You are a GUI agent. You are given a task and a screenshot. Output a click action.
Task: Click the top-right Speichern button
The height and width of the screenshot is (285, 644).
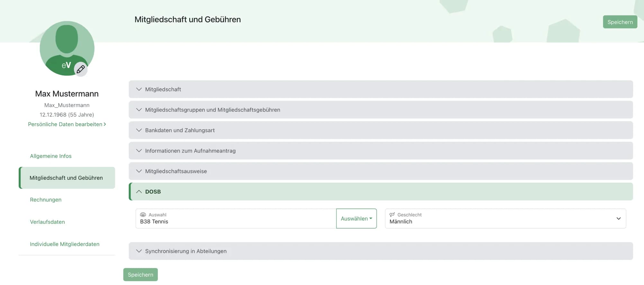pyautogui.click(x=620, y=22)
